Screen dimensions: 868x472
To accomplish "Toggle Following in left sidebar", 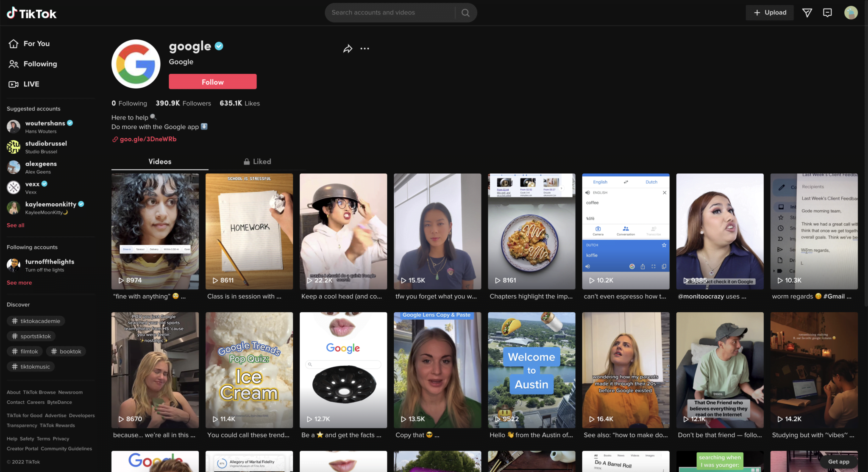I will 40,64.
